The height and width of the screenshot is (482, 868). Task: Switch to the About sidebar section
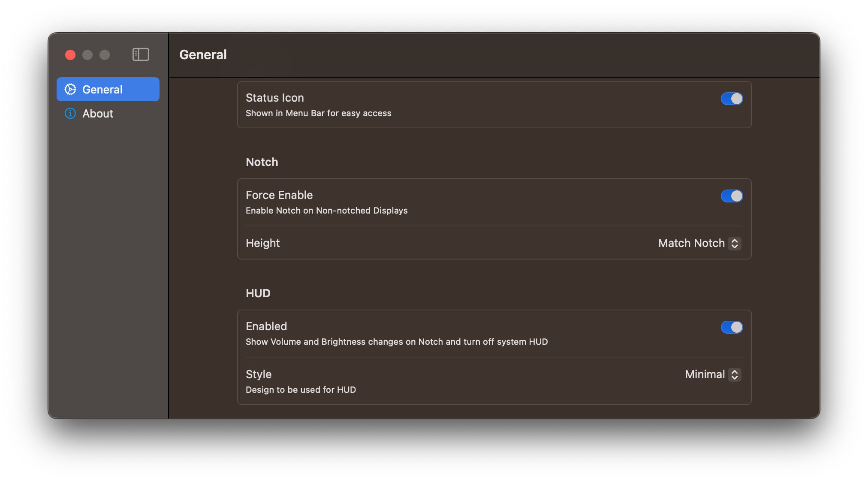coord(98,113)
